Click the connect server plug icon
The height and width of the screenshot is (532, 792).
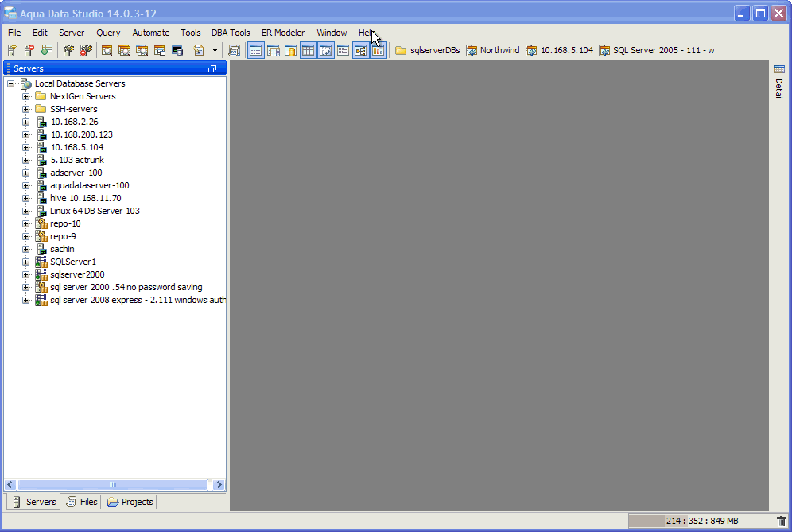click(68, 50)
